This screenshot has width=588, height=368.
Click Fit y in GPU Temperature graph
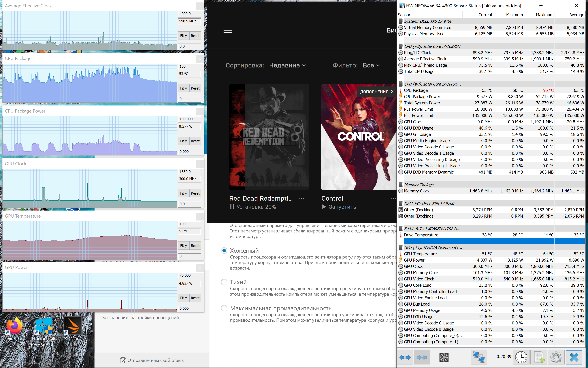point(183,246)
